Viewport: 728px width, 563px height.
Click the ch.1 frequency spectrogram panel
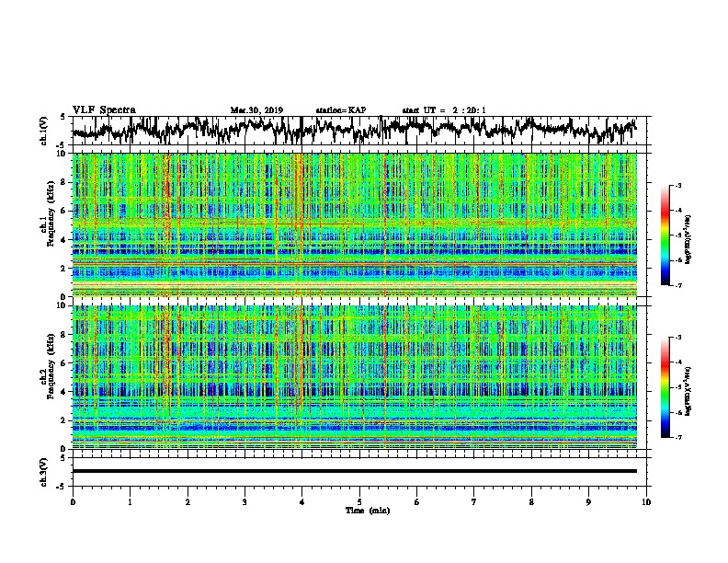tap(355, 224)
